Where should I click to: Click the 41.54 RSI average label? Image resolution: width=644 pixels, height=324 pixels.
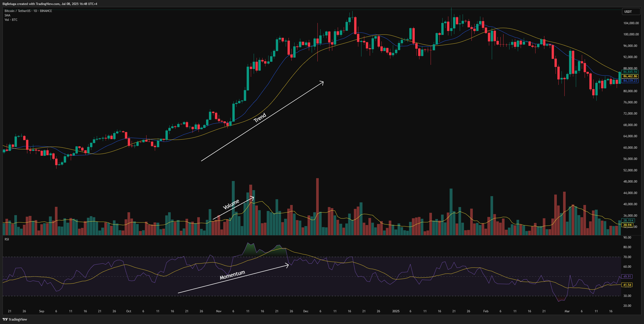pyautogui.click(x=627, y=285)
